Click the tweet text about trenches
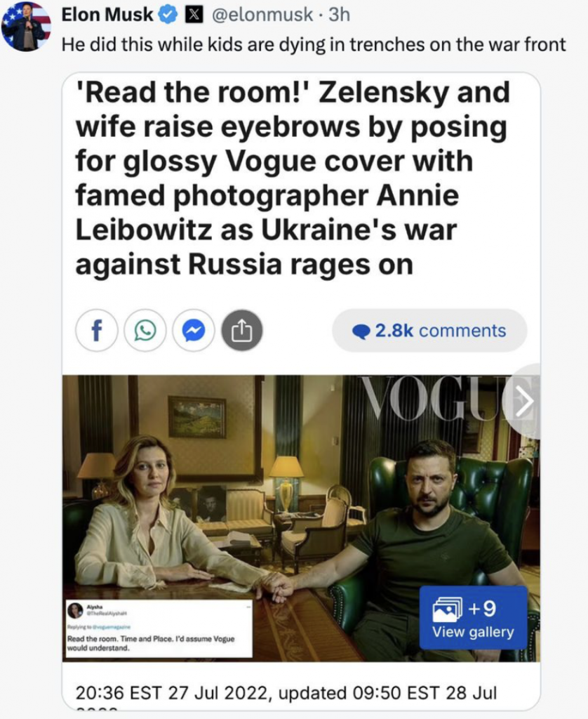 [314, 44]
